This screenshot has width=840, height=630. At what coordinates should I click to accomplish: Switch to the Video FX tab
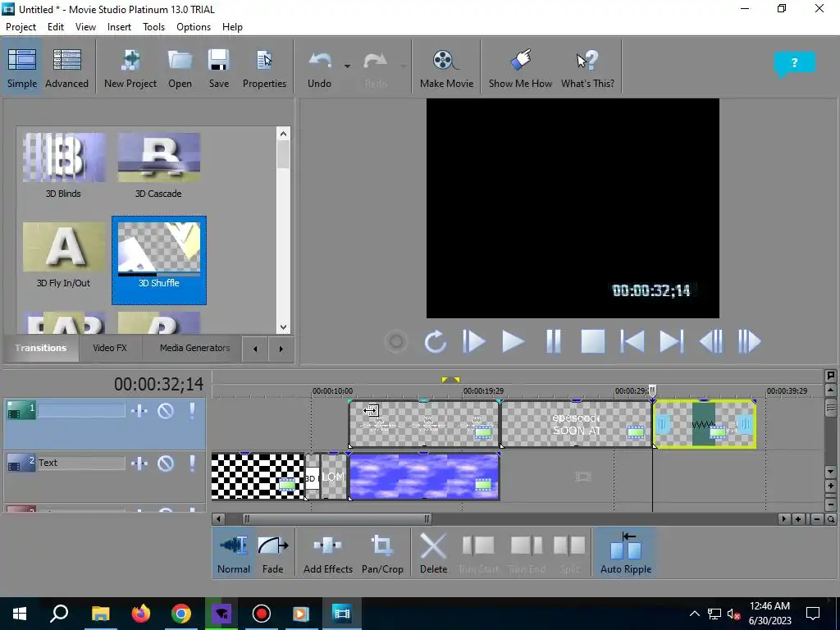(110, 348)
